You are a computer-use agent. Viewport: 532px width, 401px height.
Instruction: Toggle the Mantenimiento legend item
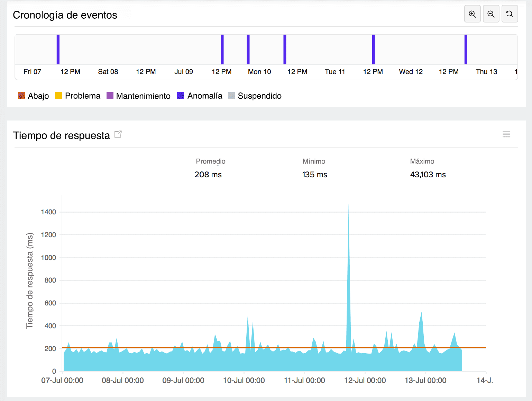[138, 96]
